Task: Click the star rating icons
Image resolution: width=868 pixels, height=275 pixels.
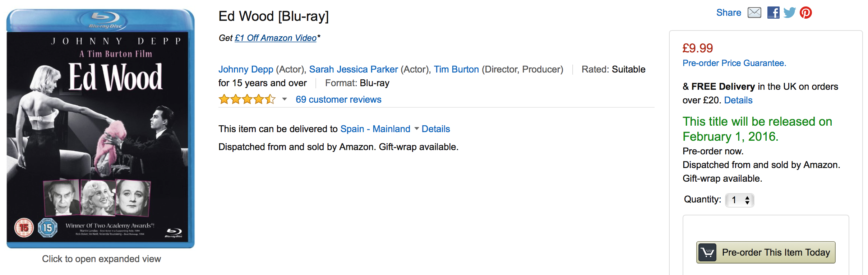Action: [247, 99]
